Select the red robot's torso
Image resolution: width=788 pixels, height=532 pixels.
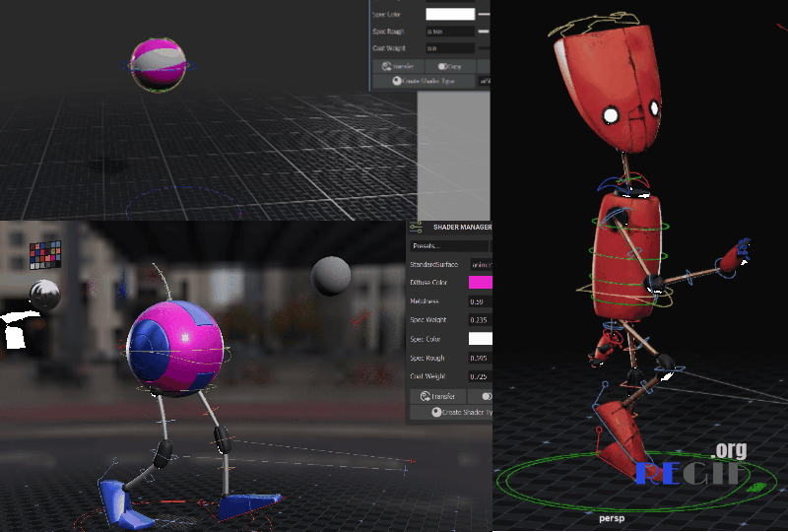coord(626,256)
